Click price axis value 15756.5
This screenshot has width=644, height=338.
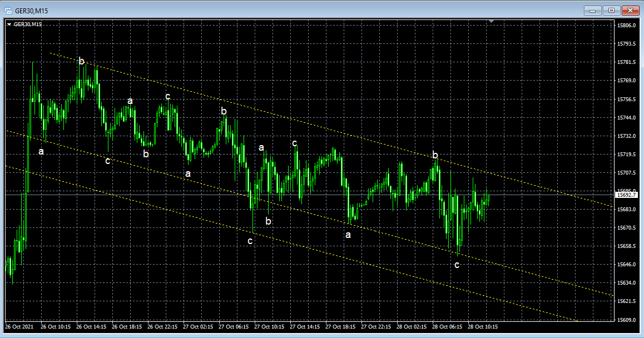(626, 99)
